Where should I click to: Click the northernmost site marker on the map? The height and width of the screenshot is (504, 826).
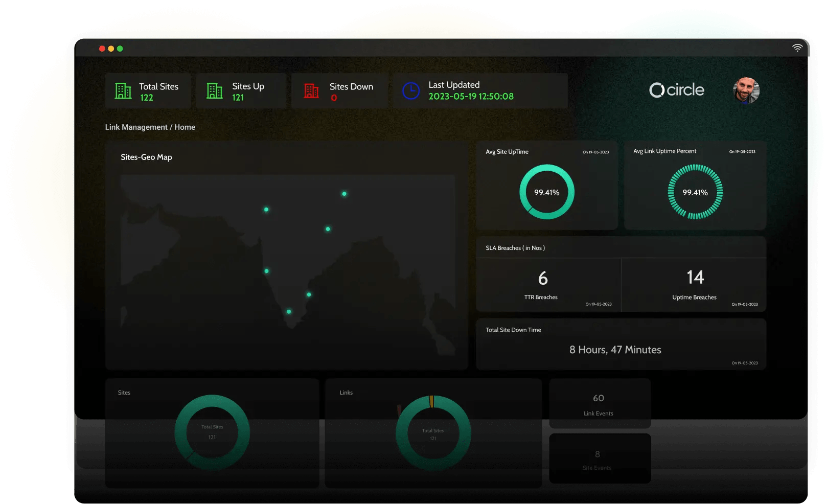pyautogui.click(x=345, y=194)
